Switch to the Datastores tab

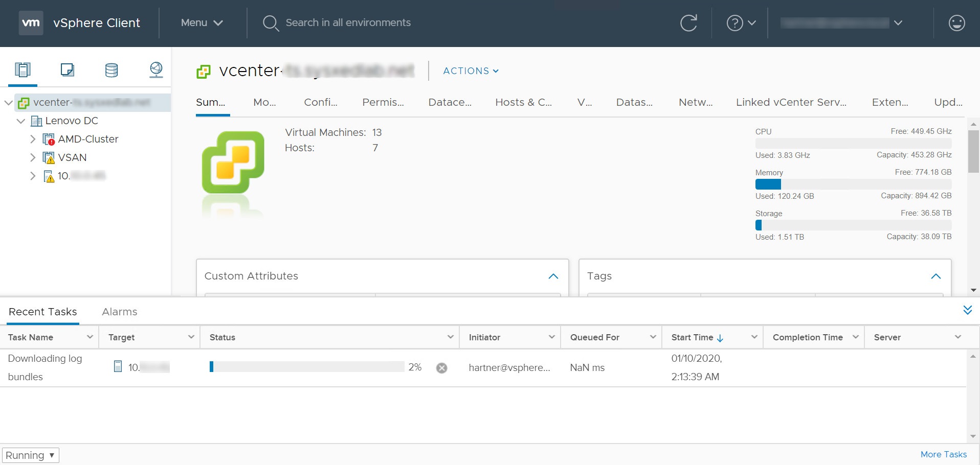point(634,102)
